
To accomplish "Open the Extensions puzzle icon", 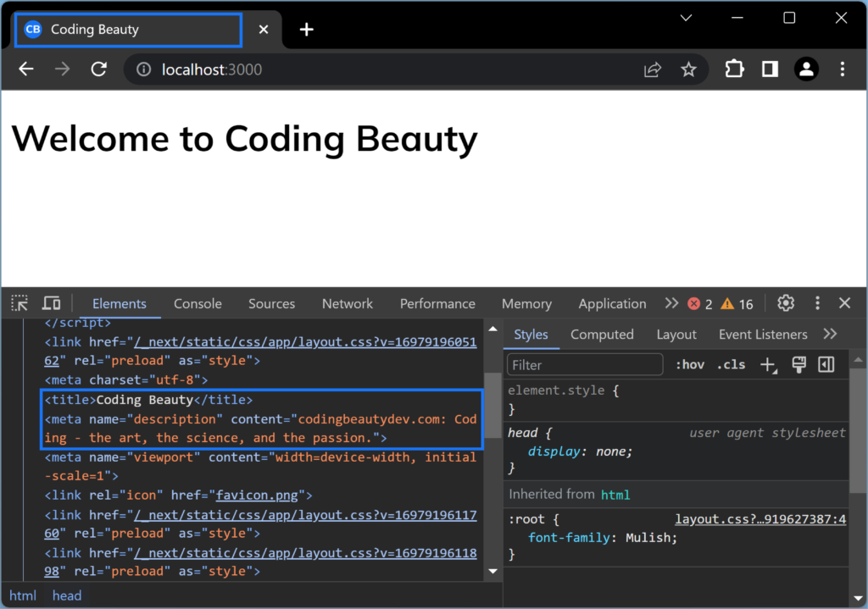I will pyautogui.click(x=734, y=69).
